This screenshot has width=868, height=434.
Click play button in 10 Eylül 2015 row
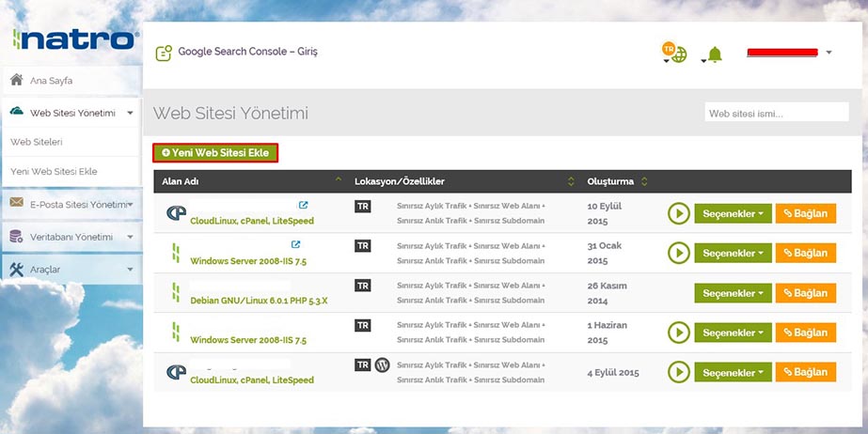coord(679,213)
